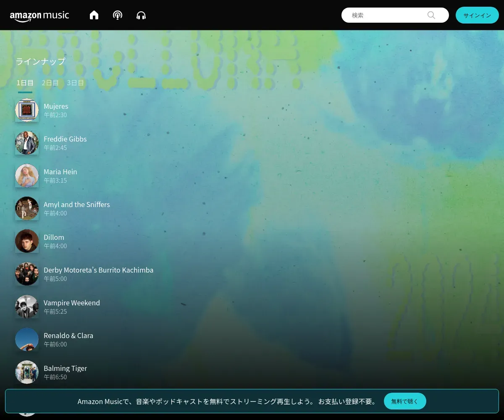Click Derby Motoreta's Burrito Kachimba name
The width and height of the screenshot is (504, 420).
pos(99,270)
